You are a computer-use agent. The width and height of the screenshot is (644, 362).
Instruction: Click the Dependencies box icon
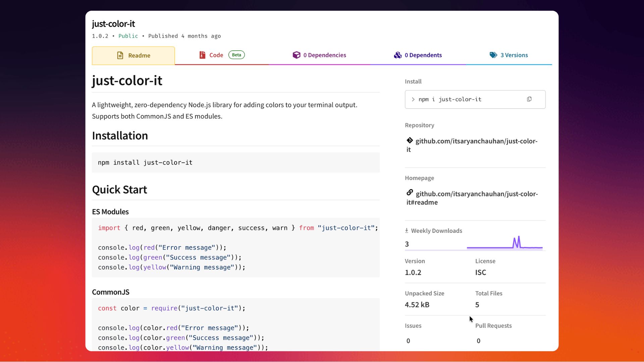pos(296,55)
